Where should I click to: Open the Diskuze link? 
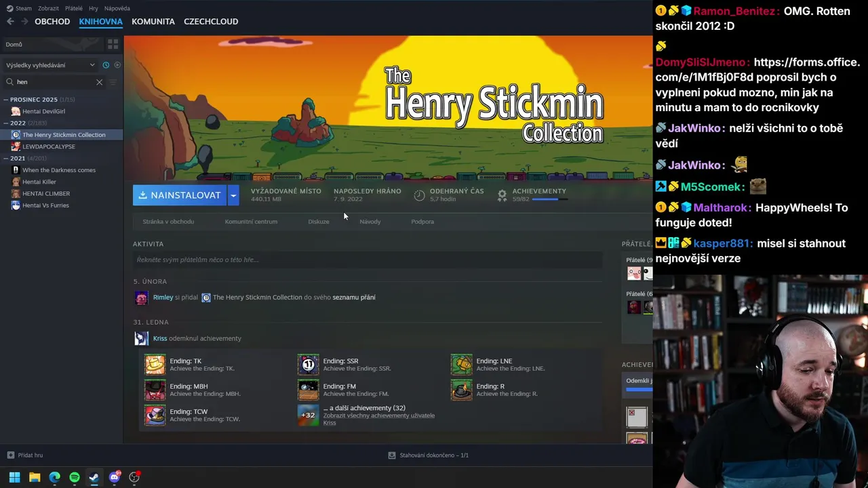(319, 222)
